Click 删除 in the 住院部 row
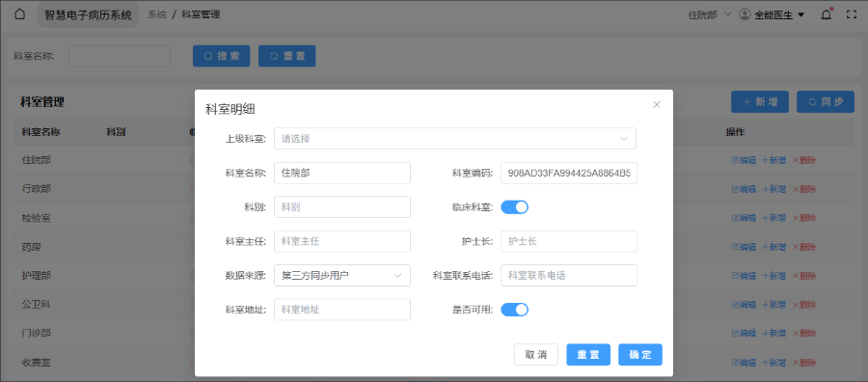This screenshot has height=382, width=868. (803, 160)
